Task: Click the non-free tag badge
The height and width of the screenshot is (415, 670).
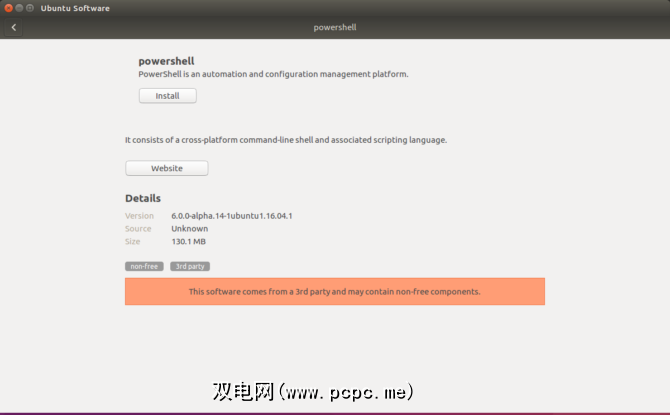Action: pos(144,266)
